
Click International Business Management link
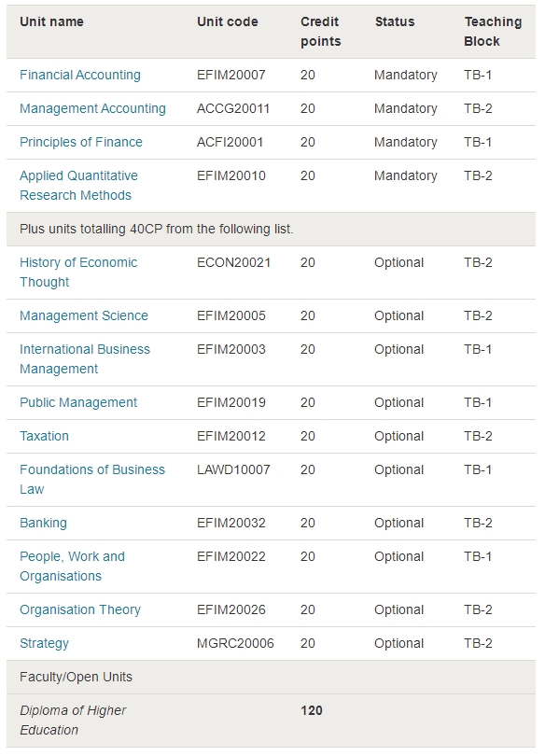coord(85,359)
